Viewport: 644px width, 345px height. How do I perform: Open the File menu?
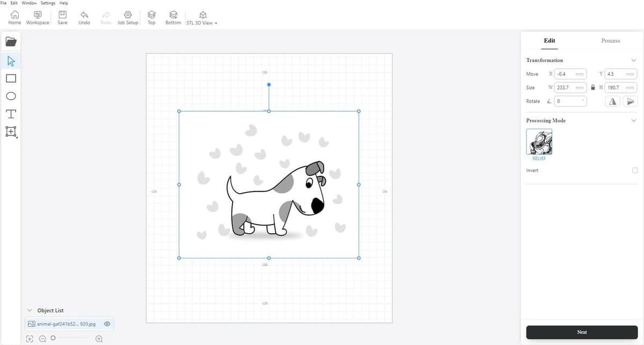pos(4,3)
